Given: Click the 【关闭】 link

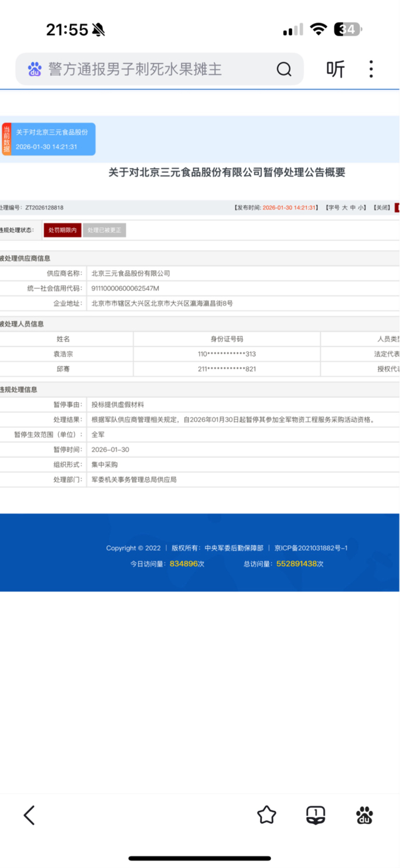Looking at the screenshot, I should [x=382, y=207].
